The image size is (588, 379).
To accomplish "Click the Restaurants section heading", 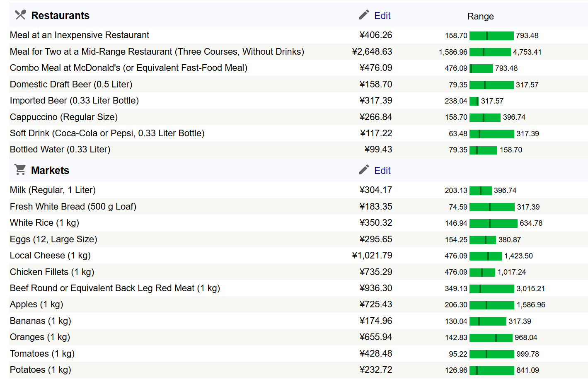I will pos(60,16).
